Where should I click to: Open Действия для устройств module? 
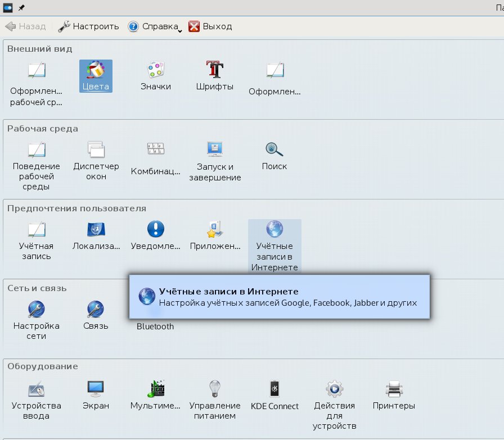pyautogui.click(x=334, y=405)
